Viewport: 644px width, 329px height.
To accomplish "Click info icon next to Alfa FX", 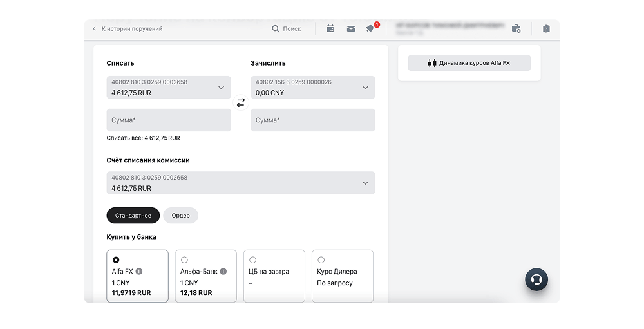I will click(139, 272).
